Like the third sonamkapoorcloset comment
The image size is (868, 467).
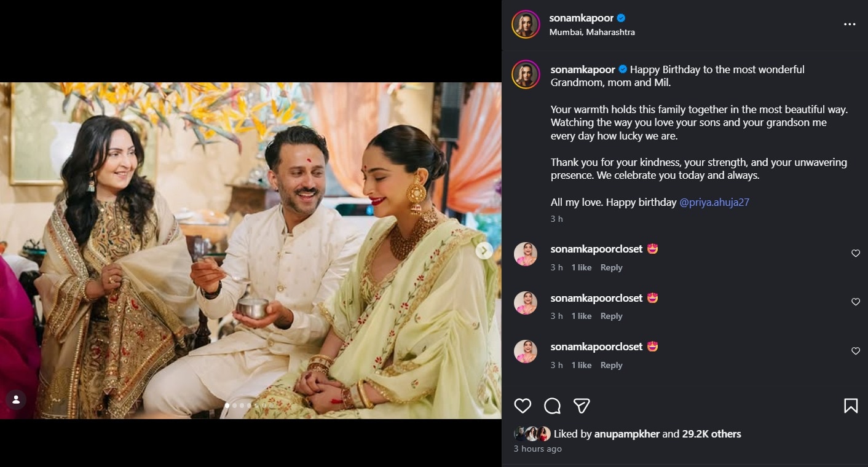[855, 351]
